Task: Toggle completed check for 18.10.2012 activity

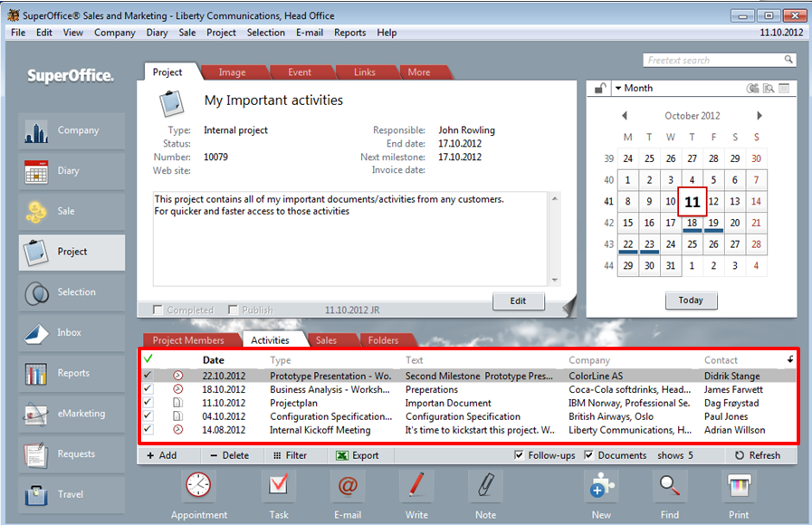Action: tap(148, 388)
